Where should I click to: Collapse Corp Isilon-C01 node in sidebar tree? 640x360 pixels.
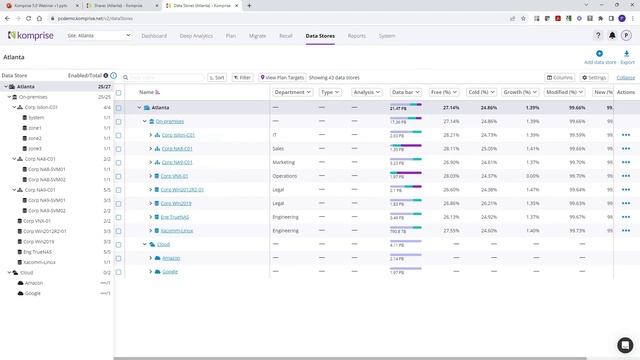[x=14, y=107]
